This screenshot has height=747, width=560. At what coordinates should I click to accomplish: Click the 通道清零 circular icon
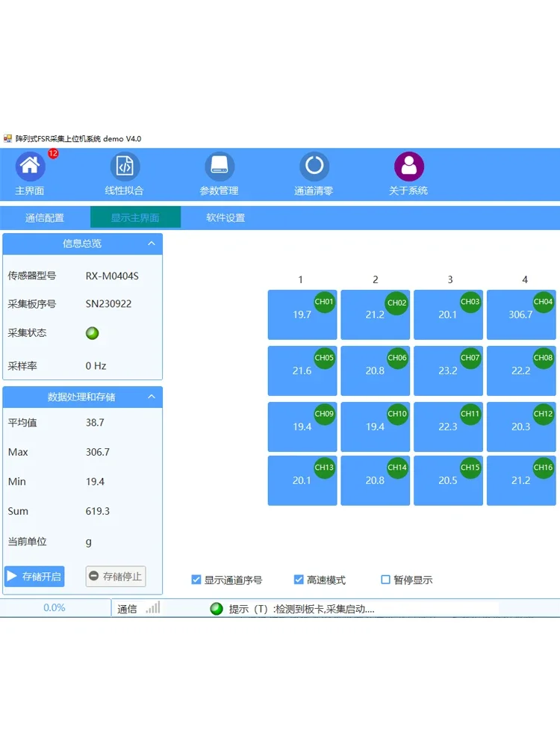[x=314, y=167]
